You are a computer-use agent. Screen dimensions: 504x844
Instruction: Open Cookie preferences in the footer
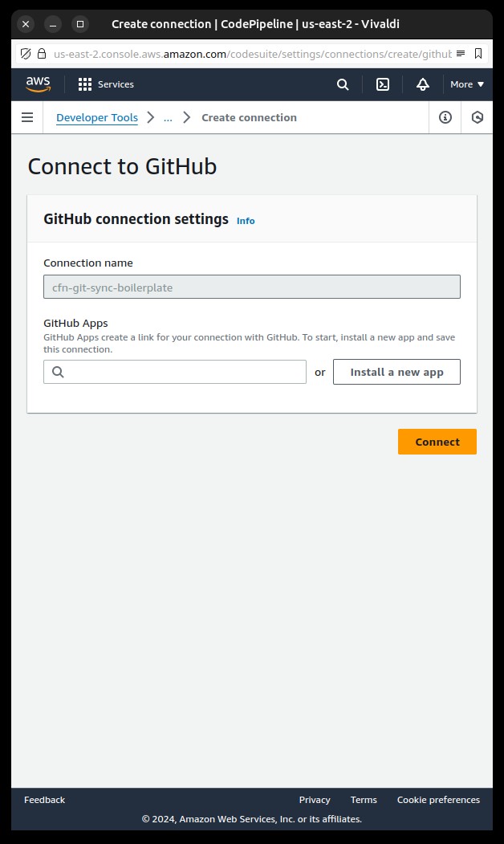438,800
